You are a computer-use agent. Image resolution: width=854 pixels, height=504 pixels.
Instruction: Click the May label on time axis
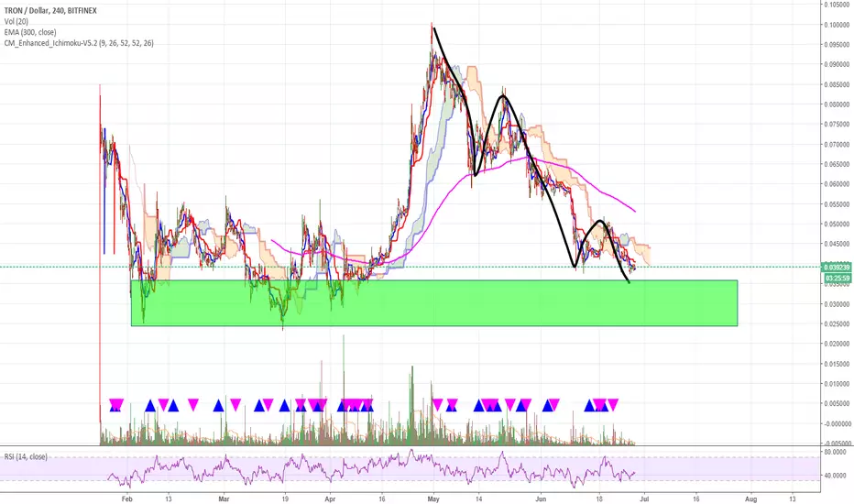click(x=433, y=499)
